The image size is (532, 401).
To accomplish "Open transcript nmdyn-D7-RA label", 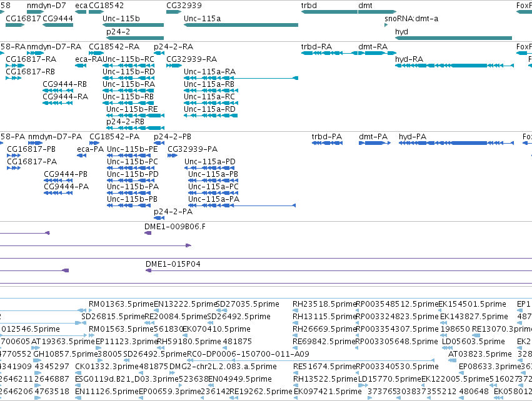I will [x=54, y=47].
